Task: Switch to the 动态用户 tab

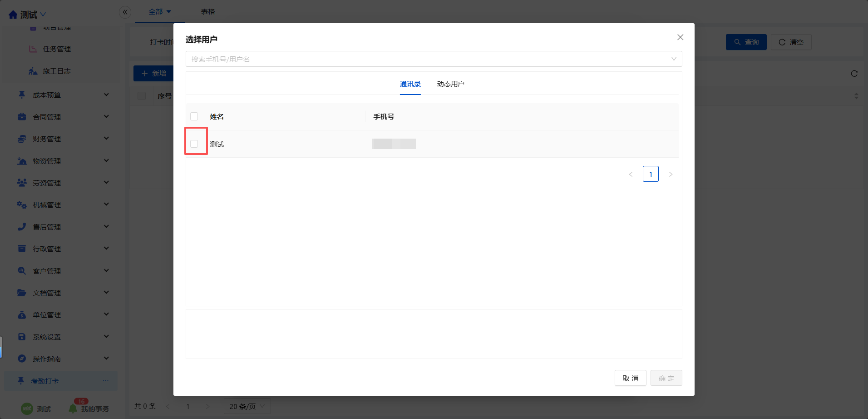Action: pos(450,84)
